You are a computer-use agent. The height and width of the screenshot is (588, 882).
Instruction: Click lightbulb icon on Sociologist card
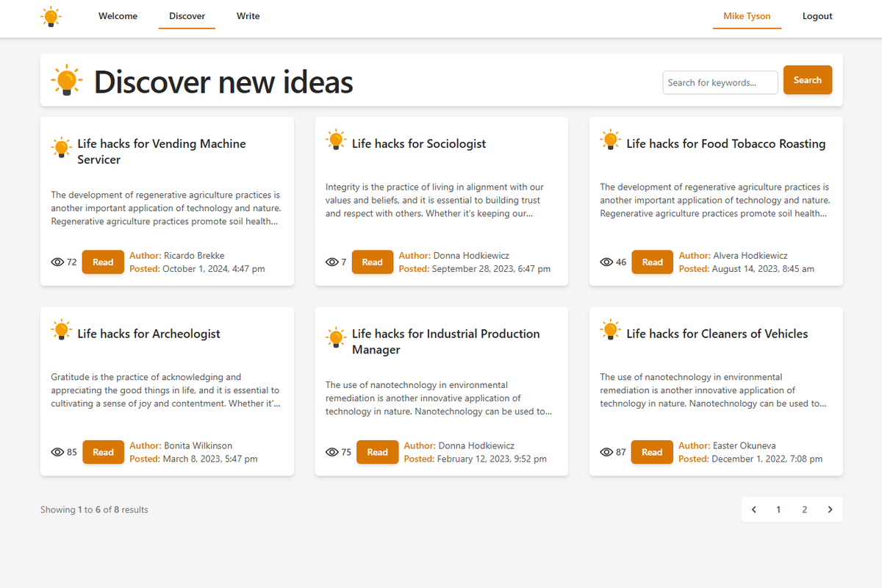pos(336,140)
